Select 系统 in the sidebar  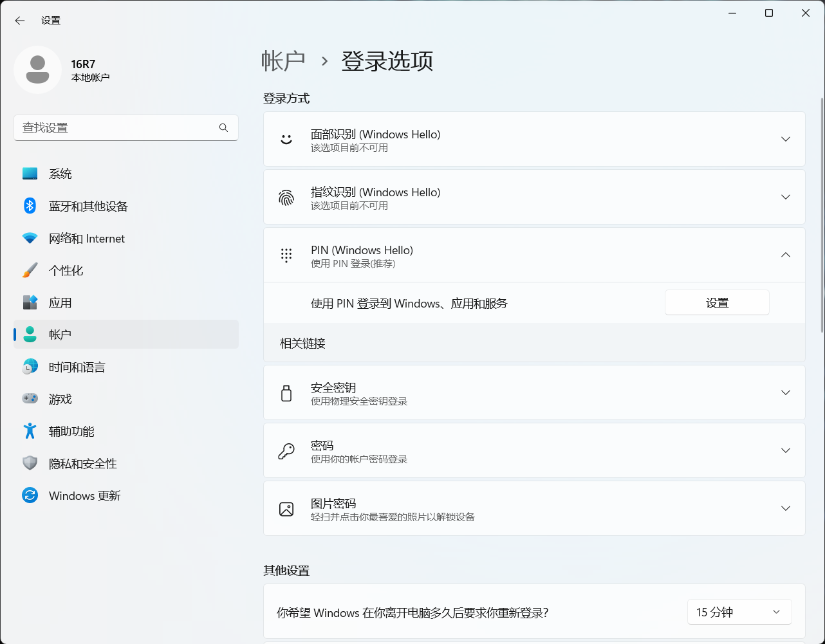60,174
